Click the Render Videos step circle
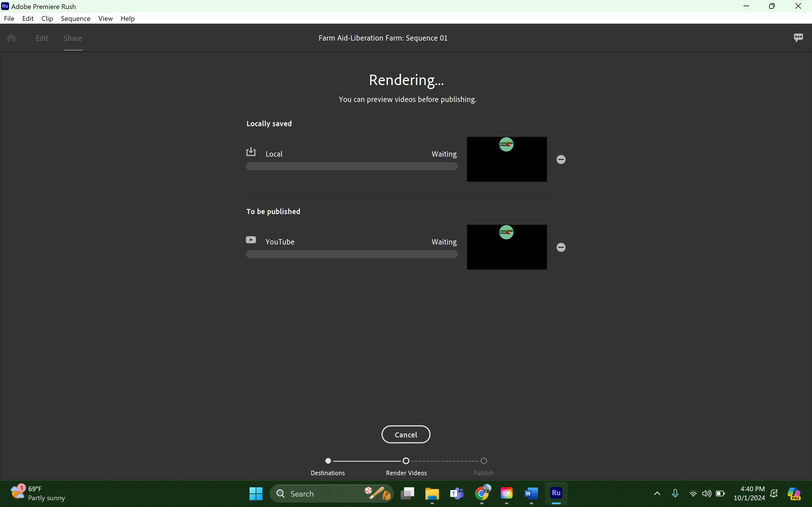 click(406, 461)
